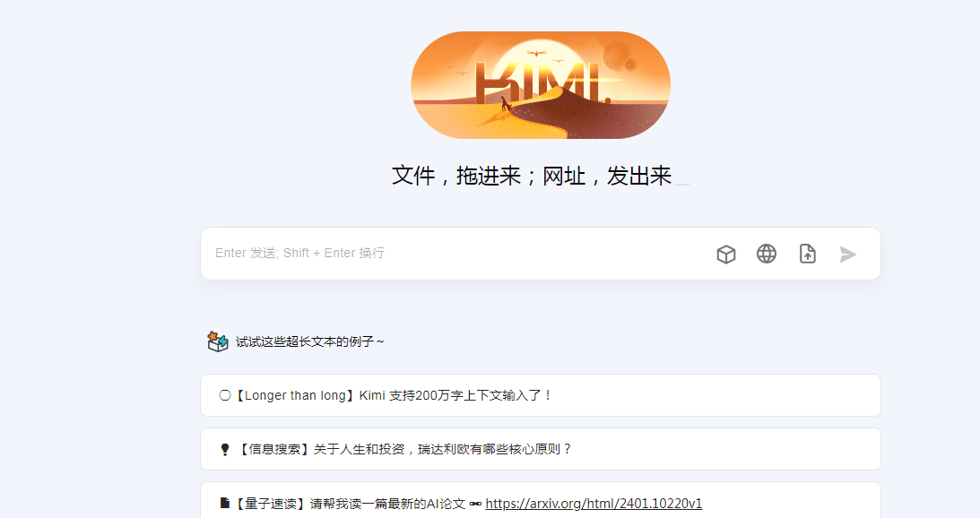980x518 pixels.
Task: Click the chain link icon before arxiv URL
Action: (x=475, y=504)
